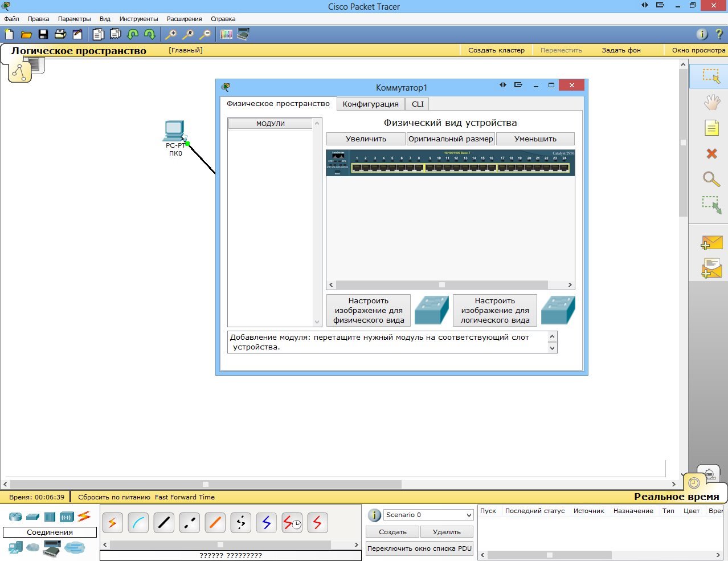Click Создать кластер in the workspace bar

496,50
